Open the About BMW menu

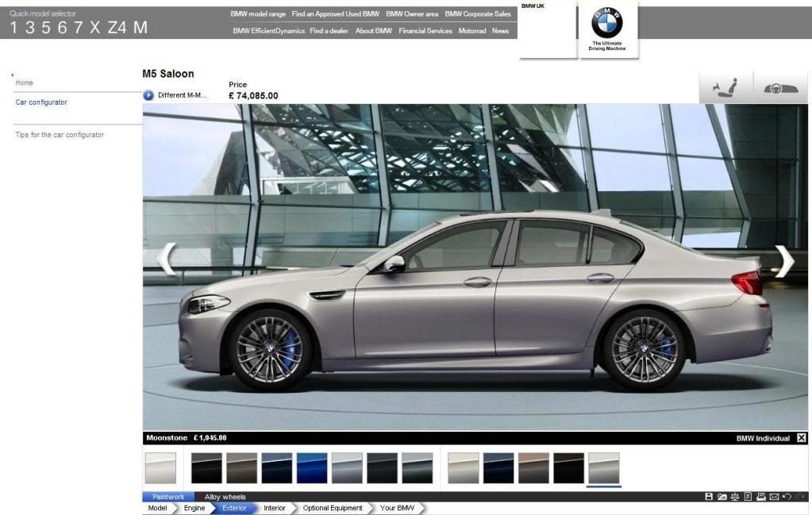tap(373, 31)
